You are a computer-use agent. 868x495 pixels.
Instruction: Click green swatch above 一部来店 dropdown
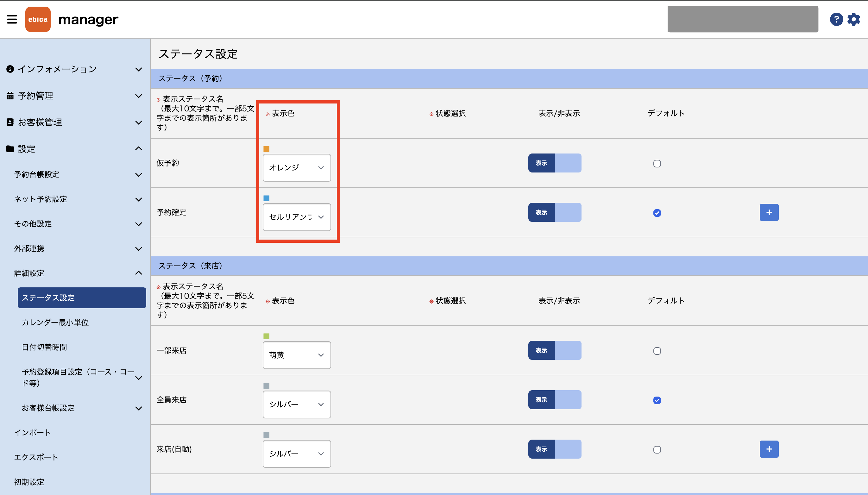click(266, 336)
